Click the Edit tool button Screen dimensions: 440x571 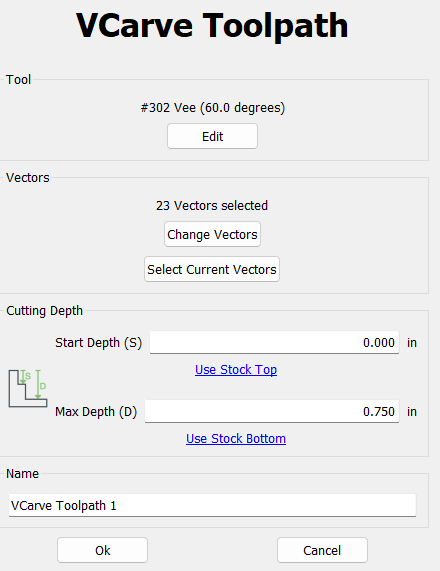pyautogui.click(x=212, y=136)
